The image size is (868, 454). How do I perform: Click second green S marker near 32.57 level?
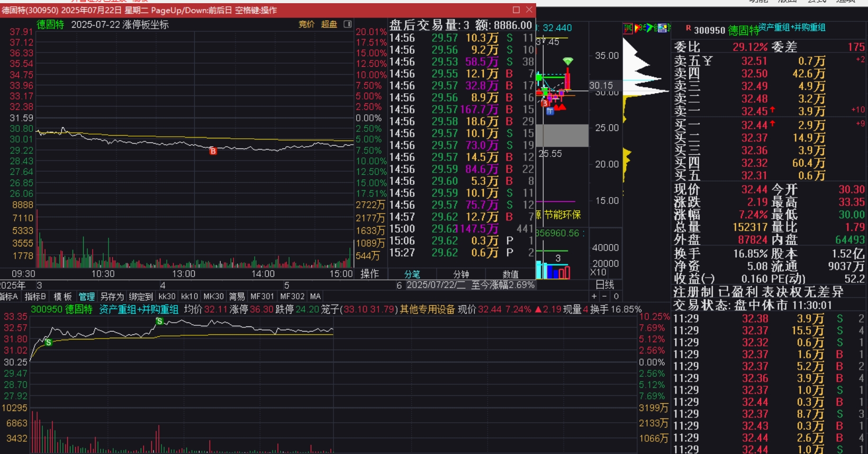click(159, 321)
